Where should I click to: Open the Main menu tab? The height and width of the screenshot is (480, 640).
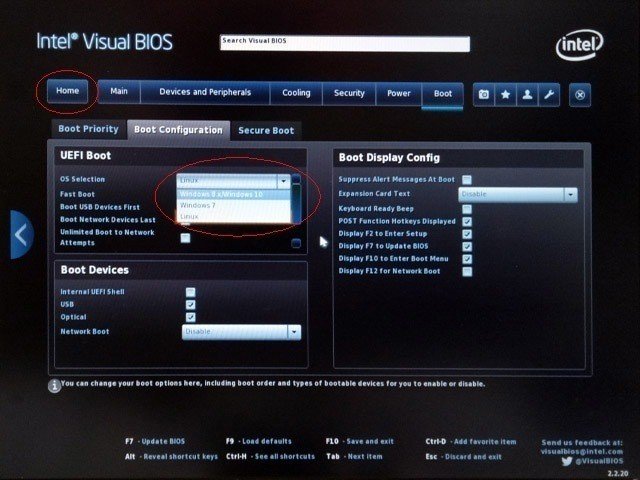[x=119, y=91]
